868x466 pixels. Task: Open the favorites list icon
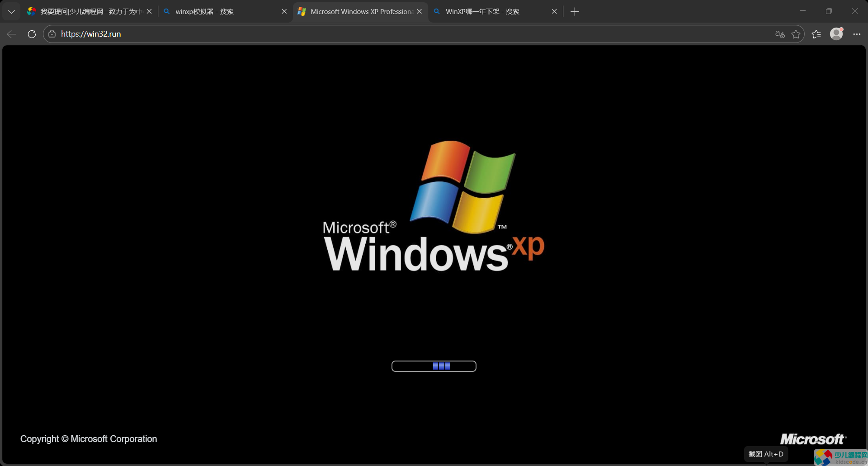tap(816, 34)
